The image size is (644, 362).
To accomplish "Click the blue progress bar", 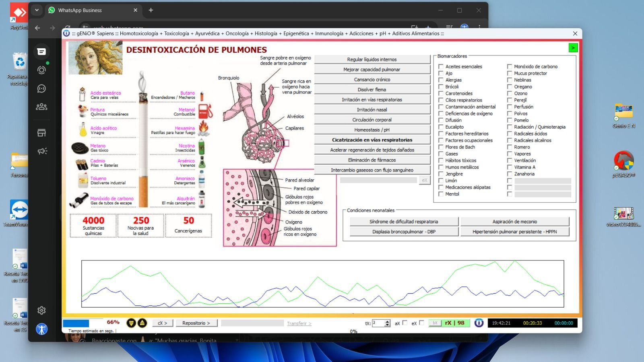I will pos(76,323).
